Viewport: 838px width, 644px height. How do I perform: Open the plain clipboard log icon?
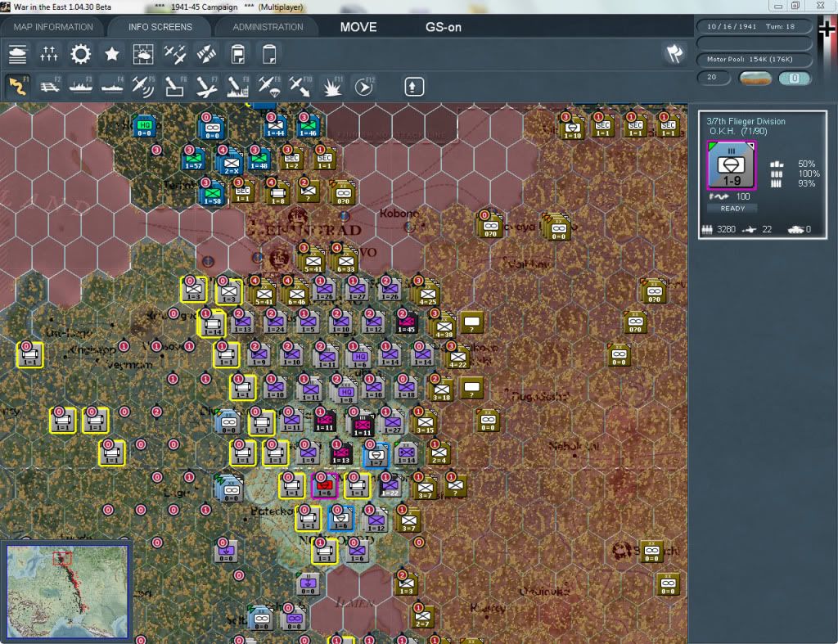(268, 54)
